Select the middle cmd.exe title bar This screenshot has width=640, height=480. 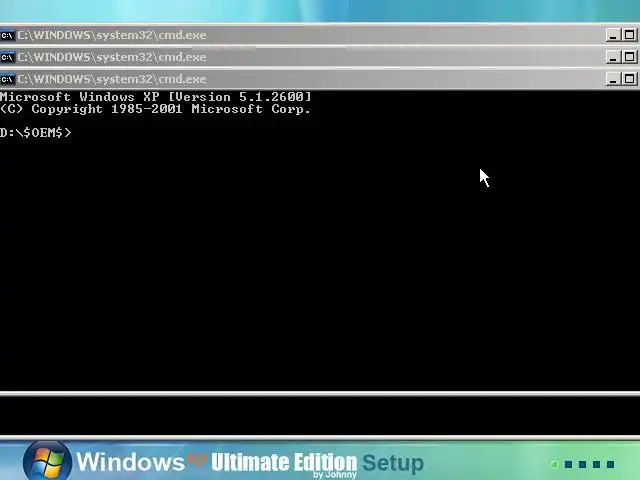320,57
